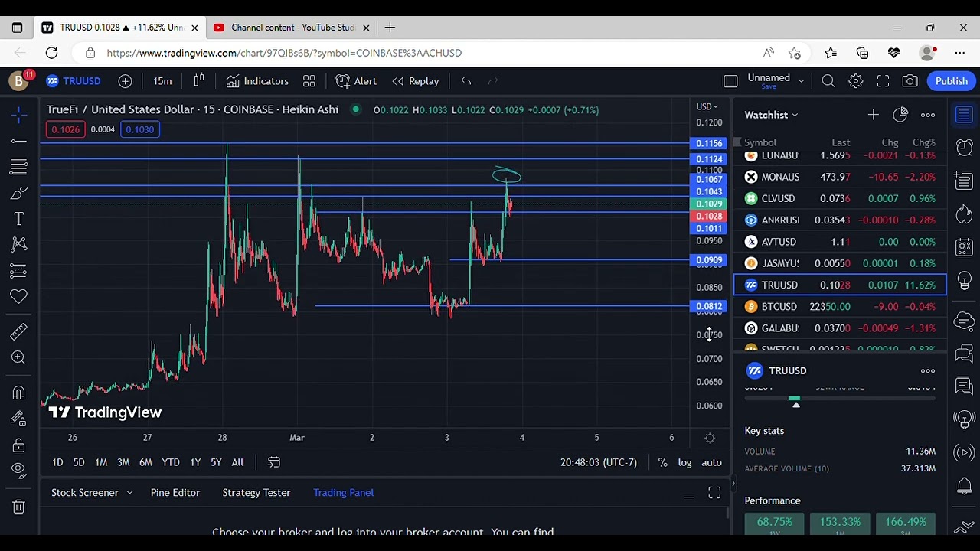980x551 pixels.
Task: Open the timezone 20:48:03 (UTC-7) menu
Action: pos(599,462)
